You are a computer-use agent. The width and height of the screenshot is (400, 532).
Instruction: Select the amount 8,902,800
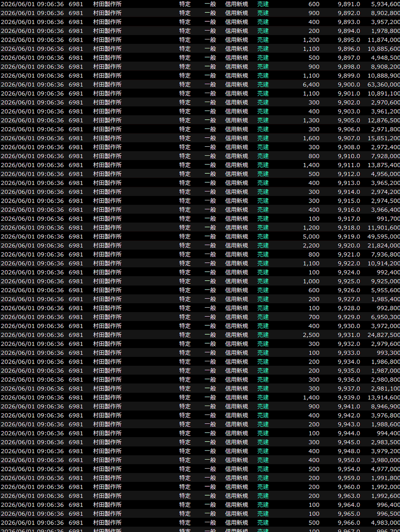[385, 13]
